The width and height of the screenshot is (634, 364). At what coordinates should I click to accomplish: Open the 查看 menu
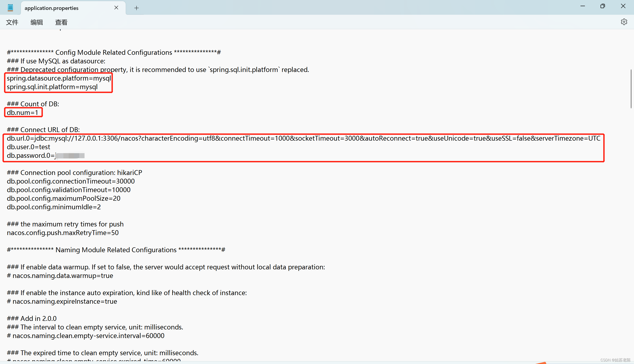pyautogui.click(x=61, y=22)
